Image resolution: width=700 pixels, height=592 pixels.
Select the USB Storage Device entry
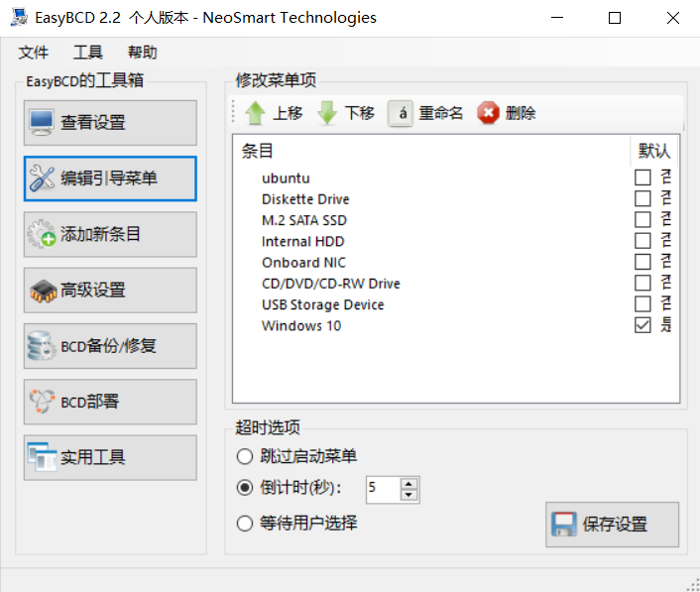[323, 304]
